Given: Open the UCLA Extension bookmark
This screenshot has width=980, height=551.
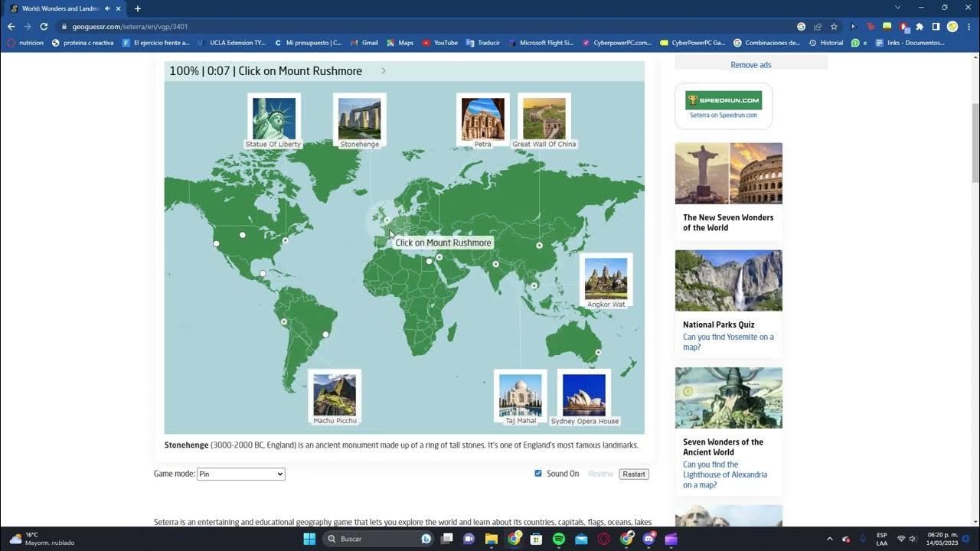Looking at the screenshot, I should pyautogui.click(x=232, y=43).
